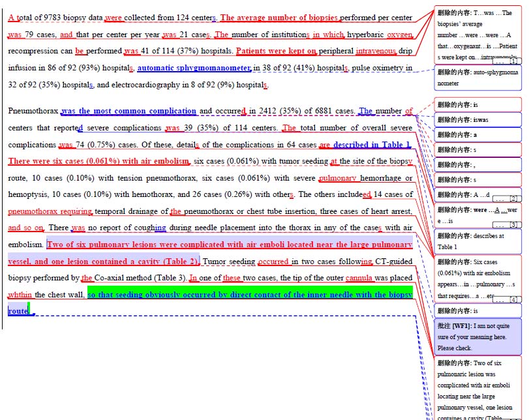Click the underlined word 'oxygen'
This screenshot has height=420, width=529.
tap(400, 35)
